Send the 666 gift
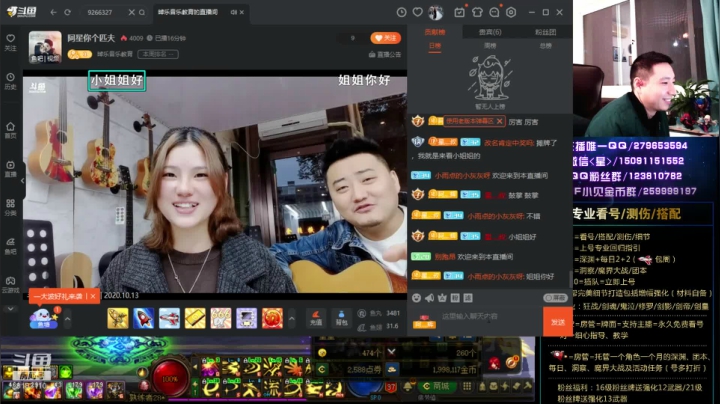This screenshot has height=404, width=720. coord(221,318)
